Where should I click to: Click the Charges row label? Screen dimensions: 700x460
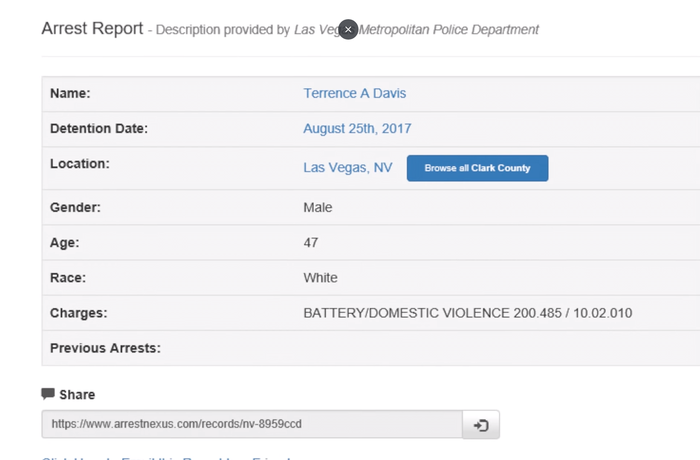tap(78, 313)
